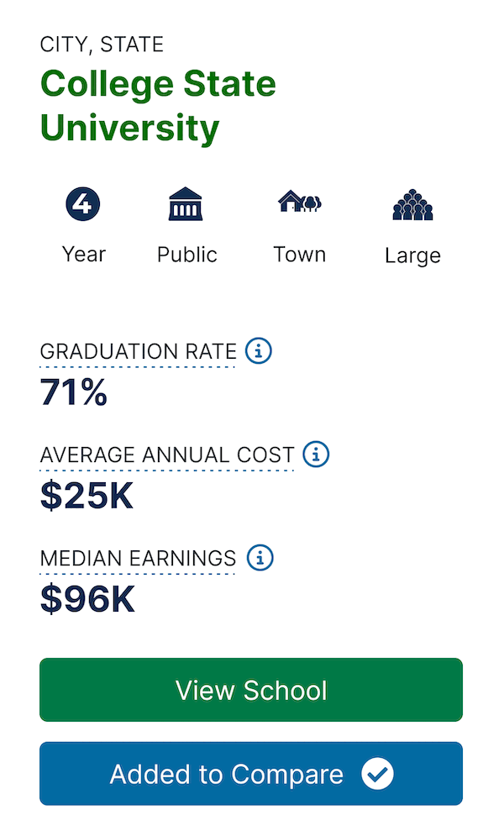Click the 71% graduation rate value
504x836 pixels.
coord(74,392)
